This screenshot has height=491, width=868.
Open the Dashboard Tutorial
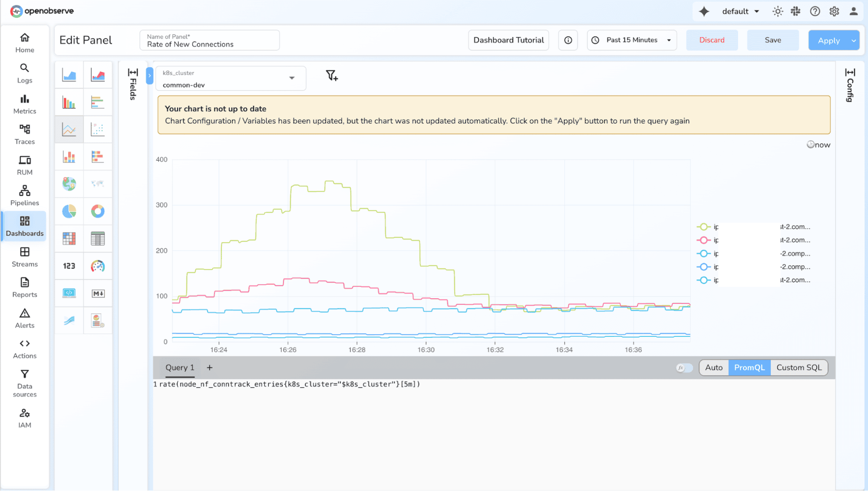coord(508,40)
